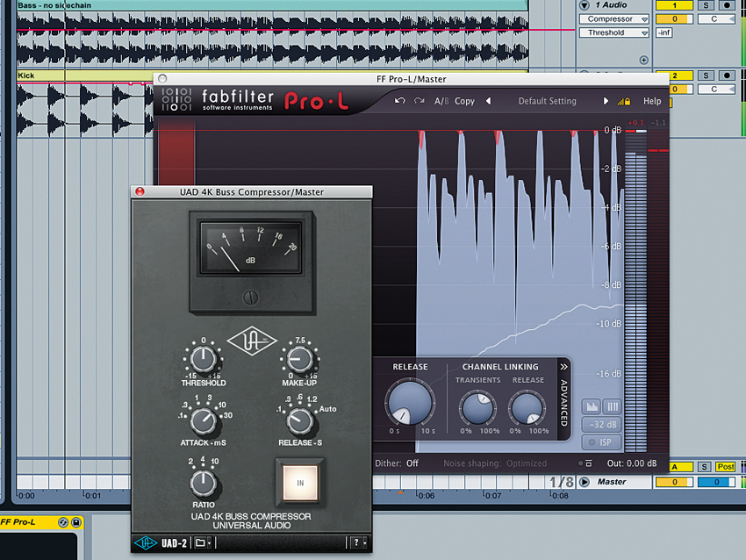Collapse the ADVANCED panel chevrons

pos(563,367)
